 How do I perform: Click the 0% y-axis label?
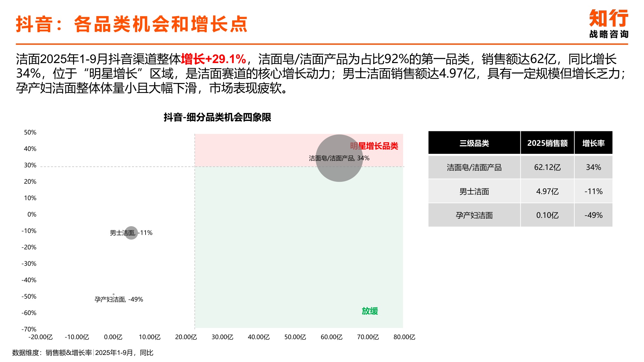coord(32,214)
